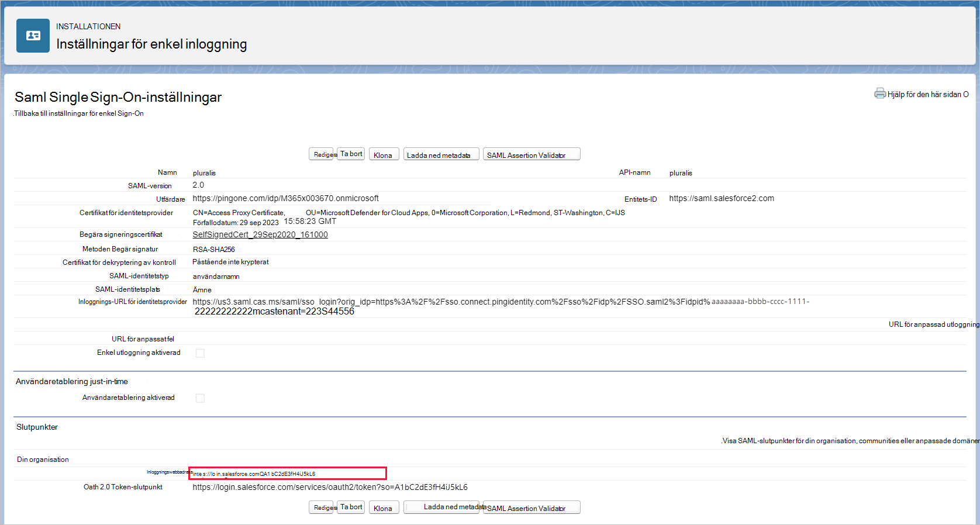Select the OAuth 2.0 token endpoint URL
Viewport: 980px width, 525px height.
(x=330, y=487)
